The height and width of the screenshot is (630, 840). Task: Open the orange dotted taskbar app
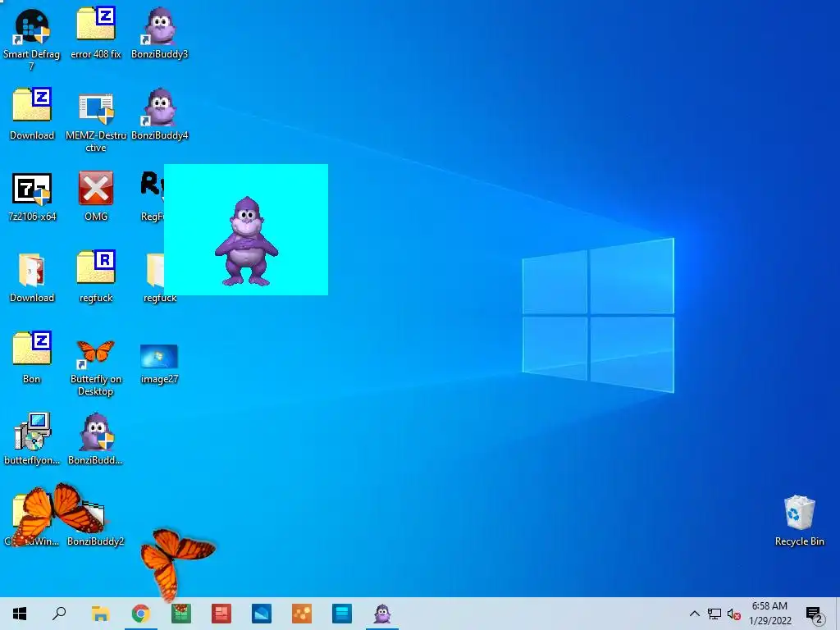[x=302, y=614]
